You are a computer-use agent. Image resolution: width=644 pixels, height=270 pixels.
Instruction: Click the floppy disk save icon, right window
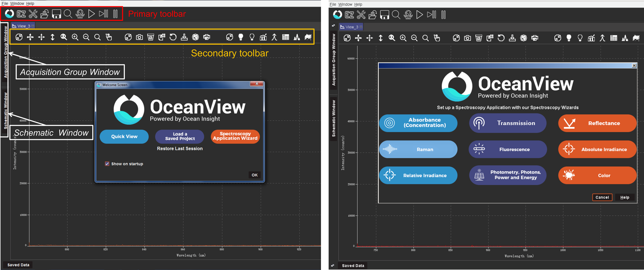385,15
